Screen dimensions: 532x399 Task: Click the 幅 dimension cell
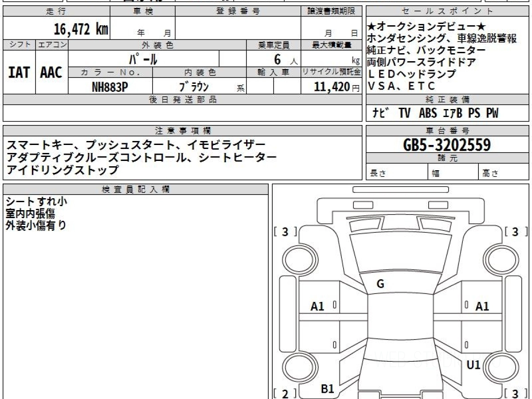[x=454, y=172]
